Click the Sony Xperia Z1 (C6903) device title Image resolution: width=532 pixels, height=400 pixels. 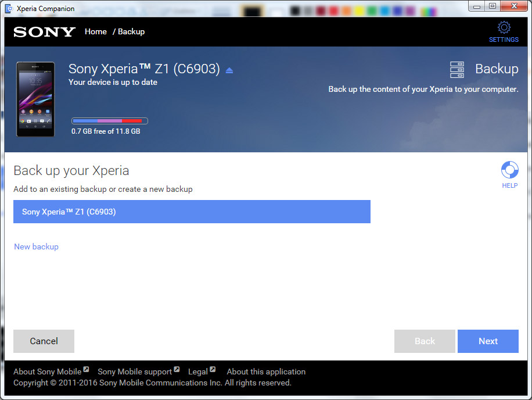coord(144,69)
